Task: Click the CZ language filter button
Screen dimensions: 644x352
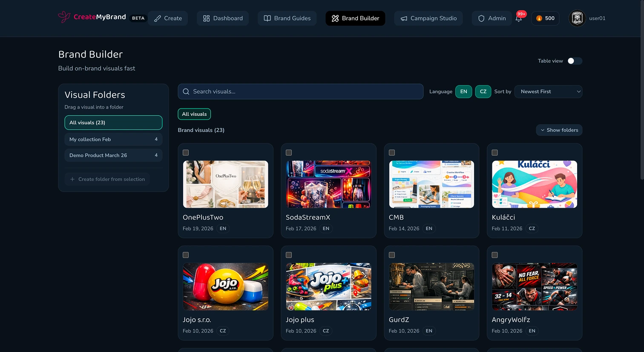Action: (483, 92)
